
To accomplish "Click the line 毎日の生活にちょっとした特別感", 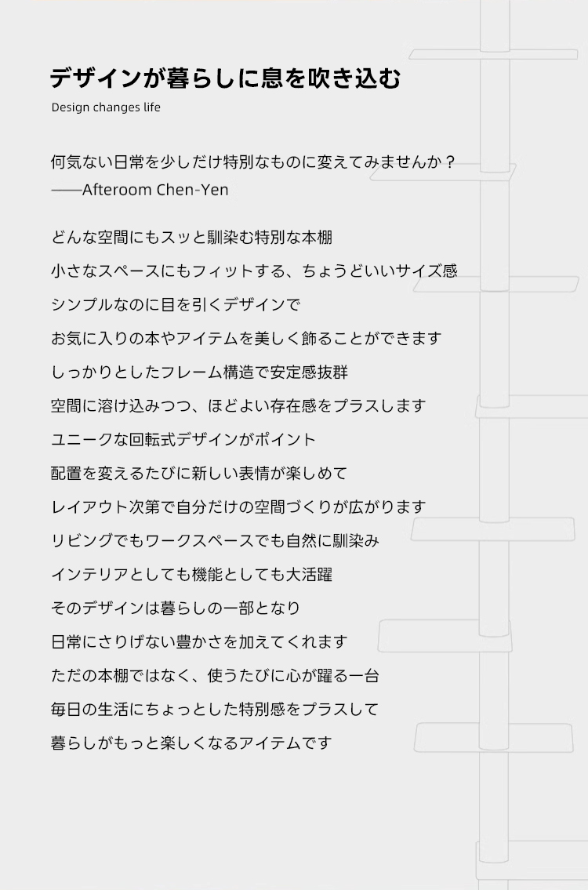I will coord(215,710).
